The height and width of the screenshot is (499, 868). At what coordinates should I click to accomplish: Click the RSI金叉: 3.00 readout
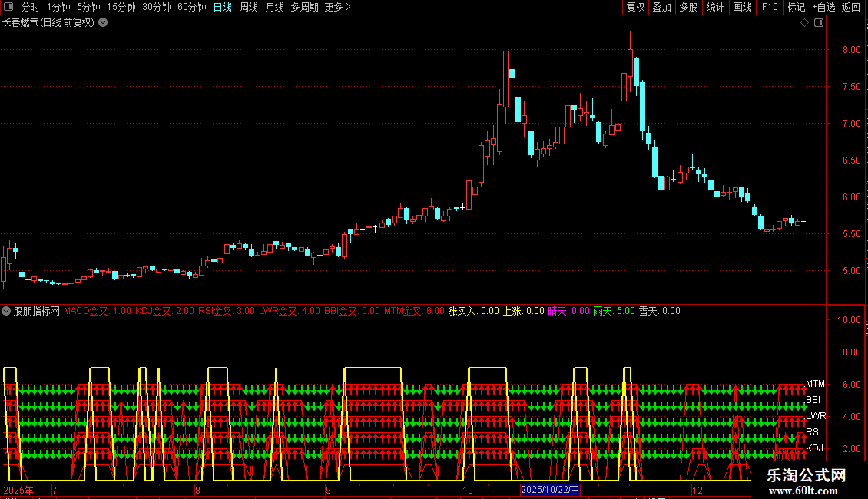[x=227, y=311]
